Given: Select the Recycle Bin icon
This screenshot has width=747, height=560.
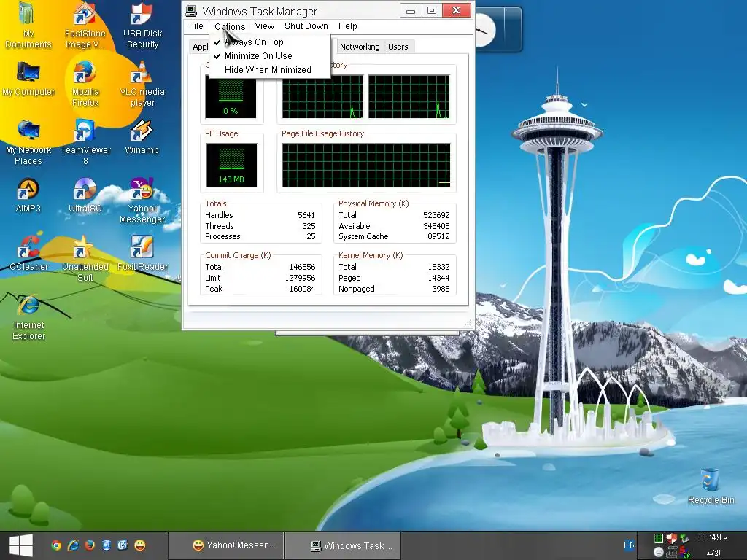Looking at the screenshot, I should tap(711, 486).
